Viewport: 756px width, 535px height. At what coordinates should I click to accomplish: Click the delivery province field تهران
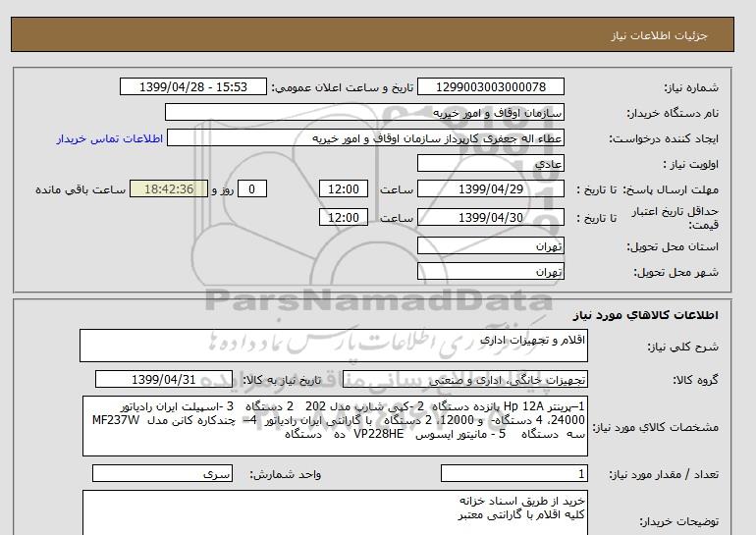(x=490, y=246)
